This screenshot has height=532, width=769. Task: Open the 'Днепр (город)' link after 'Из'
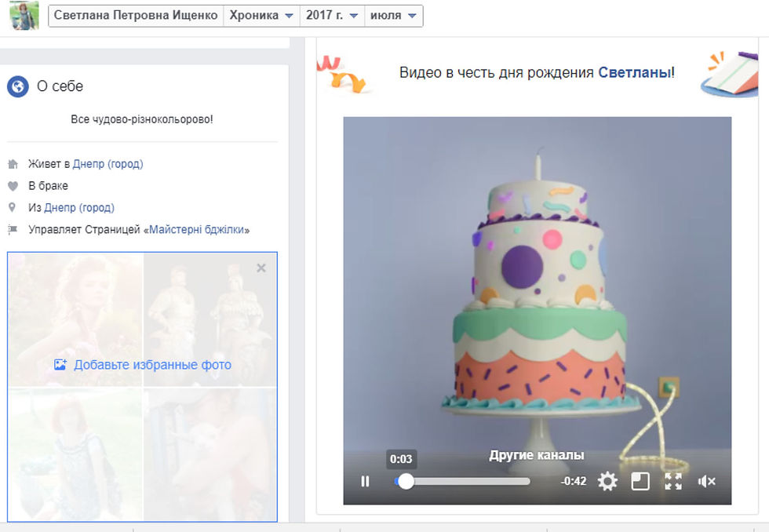79,207
